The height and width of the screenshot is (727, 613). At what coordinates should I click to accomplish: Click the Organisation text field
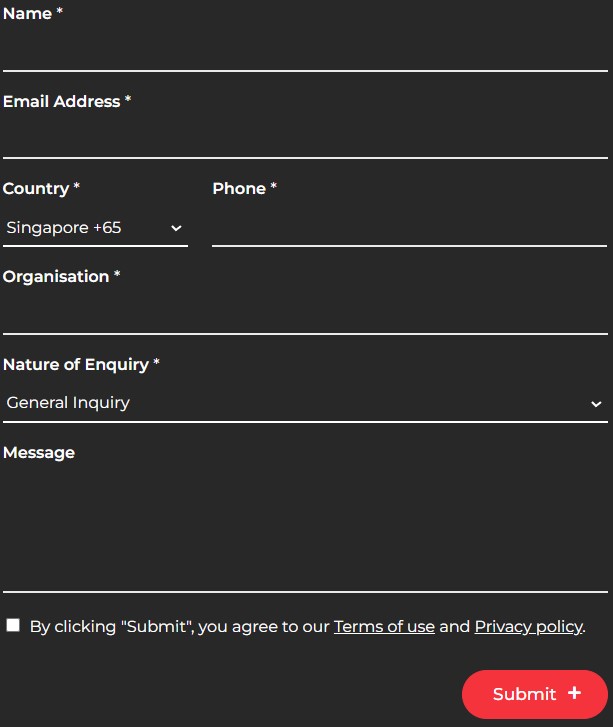(x=305, y=313)
